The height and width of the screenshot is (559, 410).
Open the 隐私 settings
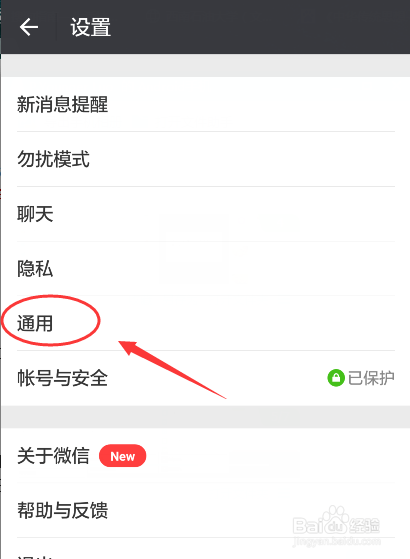point(205,269)
